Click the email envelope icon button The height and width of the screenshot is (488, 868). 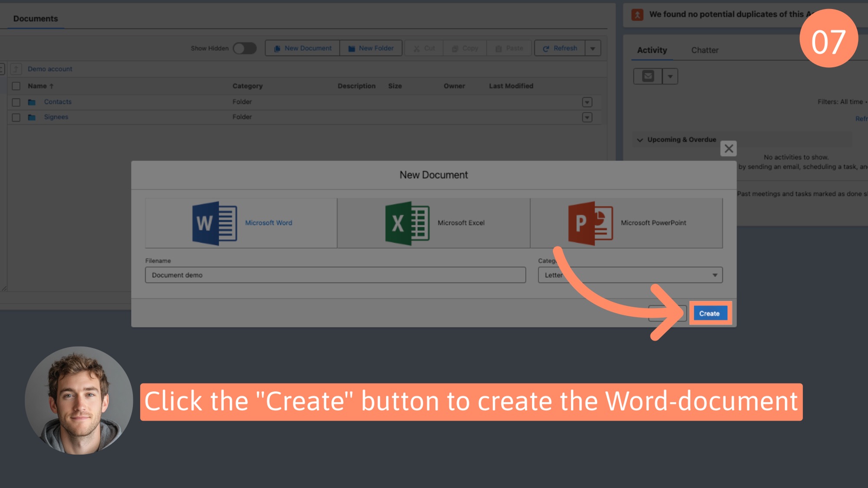[648, 76]
